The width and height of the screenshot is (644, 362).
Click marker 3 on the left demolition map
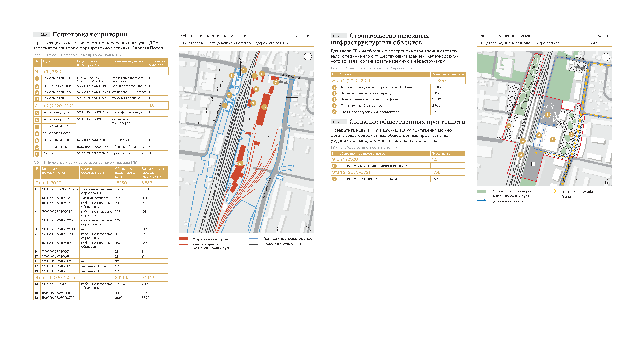pos(229,95)
